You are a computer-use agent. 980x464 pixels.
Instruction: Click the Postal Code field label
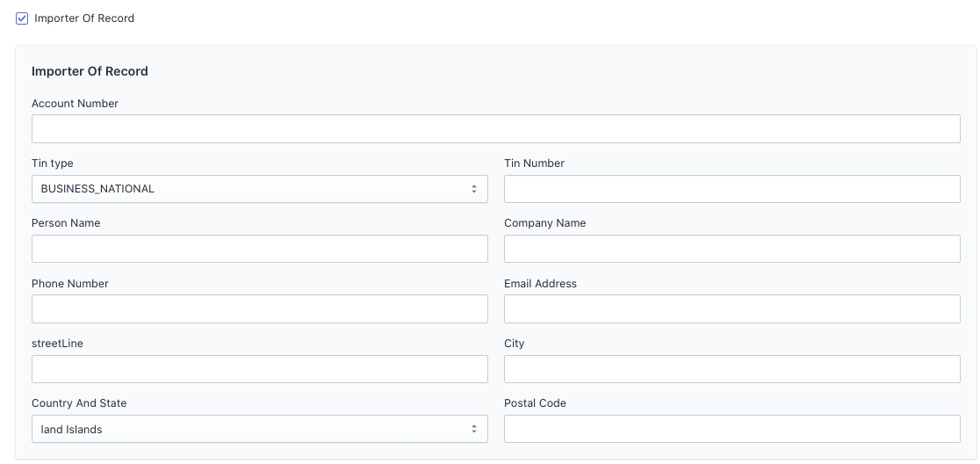point(535,403)
